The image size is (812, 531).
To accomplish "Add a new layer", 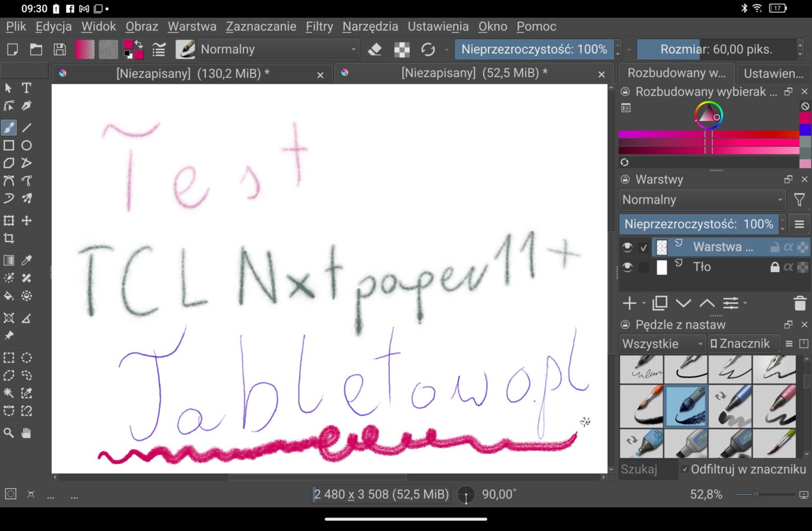I will tap(630, 303).
